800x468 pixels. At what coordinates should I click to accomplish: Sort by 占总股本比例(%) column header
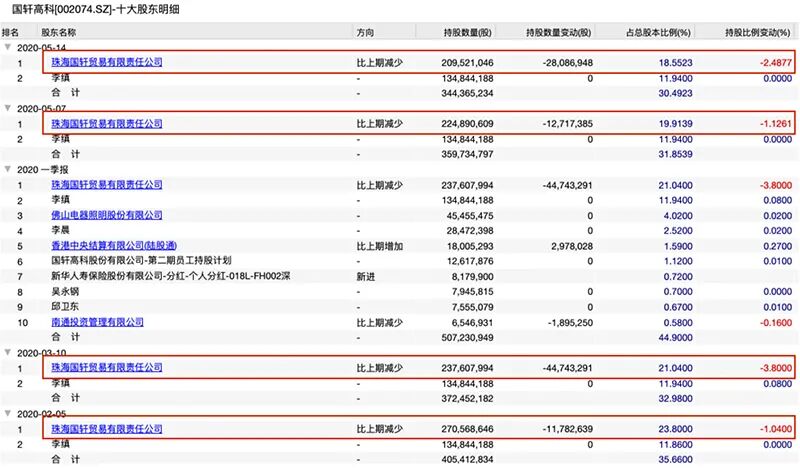tap(658, 32)
